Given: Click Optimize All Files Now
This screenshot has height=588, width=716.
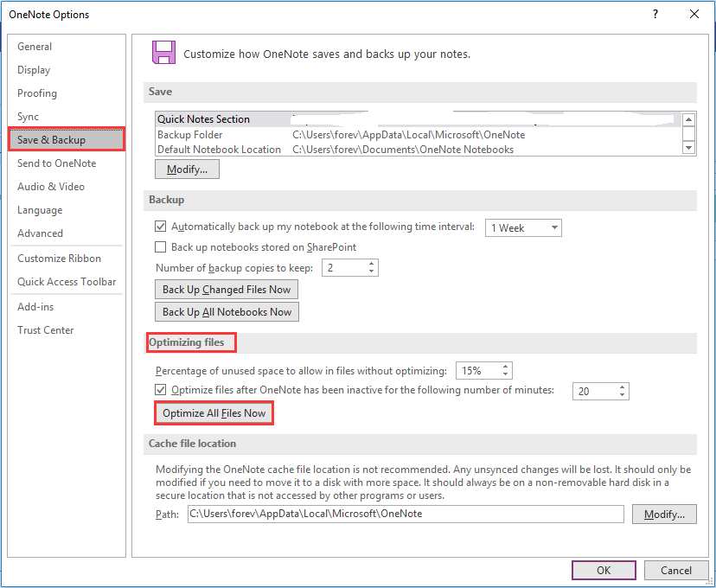Looking at the screenshot, I should (214, 412).
